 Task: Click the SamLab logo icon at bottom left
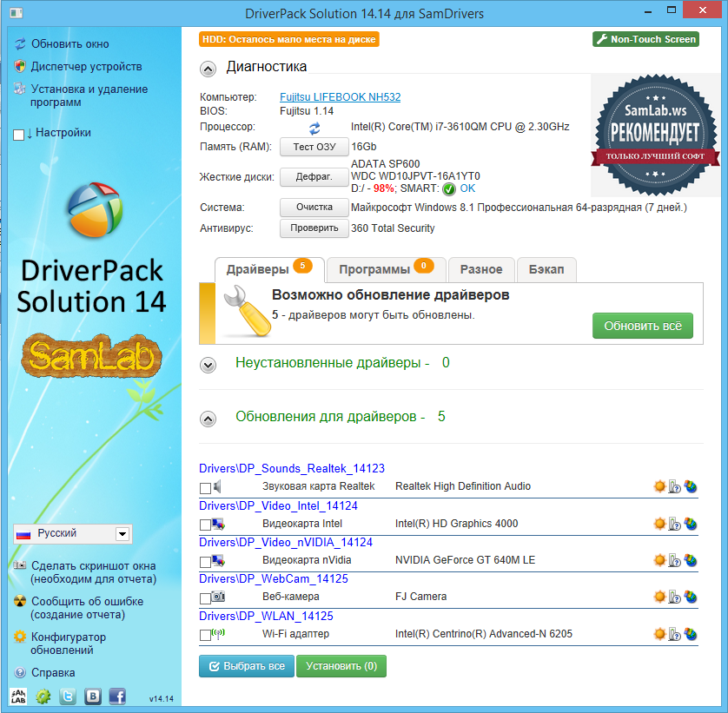pos(18,696)
